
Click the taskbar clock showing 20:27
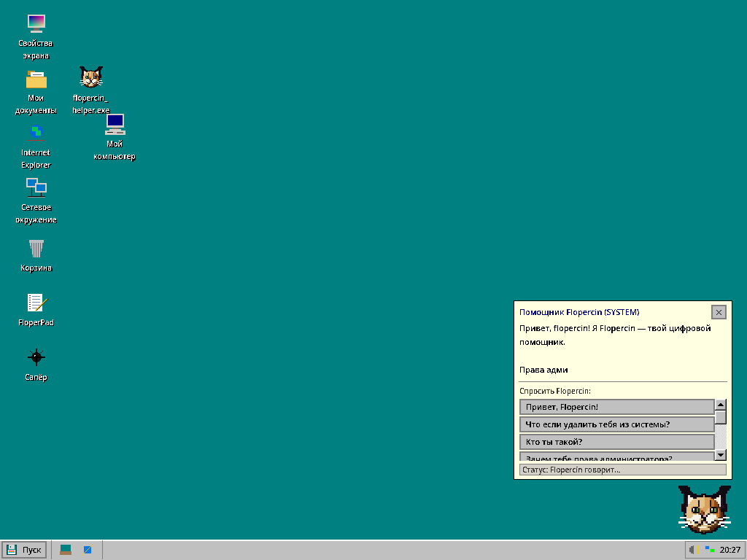tap(730, 550)
